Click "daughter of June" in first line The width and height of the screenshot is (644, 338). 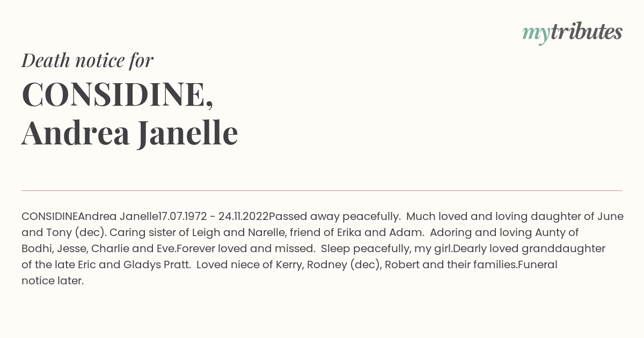pyautogui.click(x=577, y=217)
